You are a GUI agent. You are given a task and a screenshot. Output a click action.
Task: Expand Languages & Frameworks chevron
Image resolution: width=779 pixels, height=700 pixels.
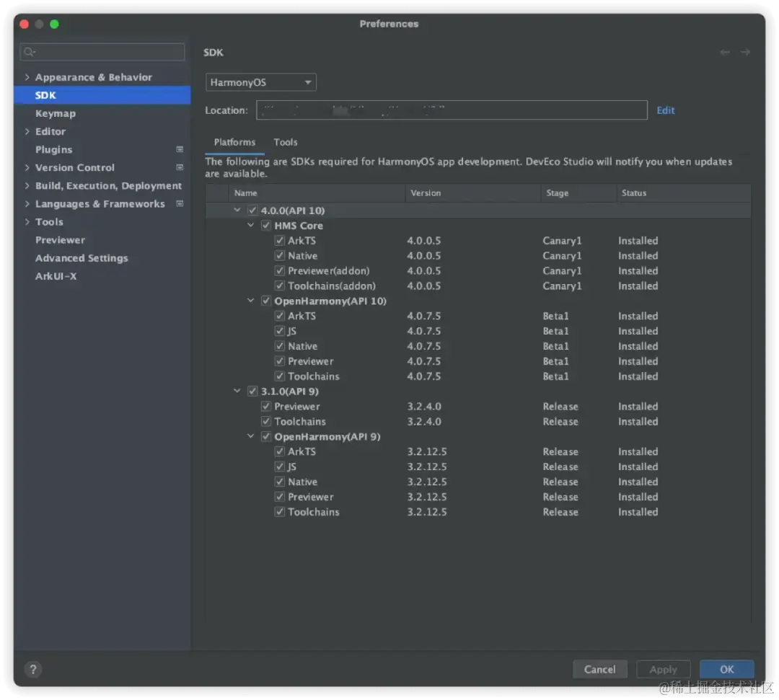tap(27, 204)
